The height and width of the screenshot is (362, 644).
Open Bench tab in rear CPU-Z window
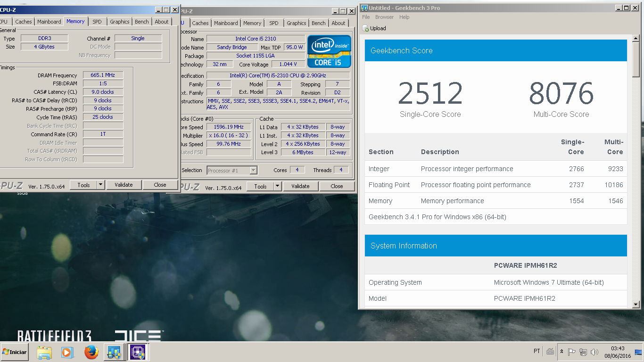(318, 23)
